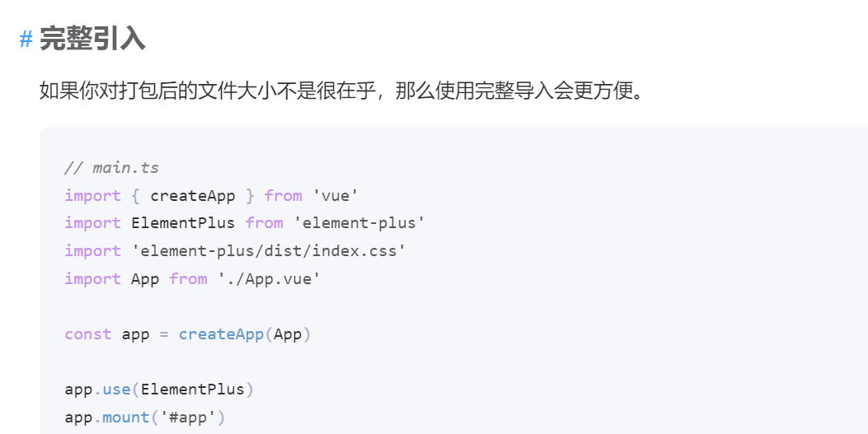Click the import keyword before App from

92,278
